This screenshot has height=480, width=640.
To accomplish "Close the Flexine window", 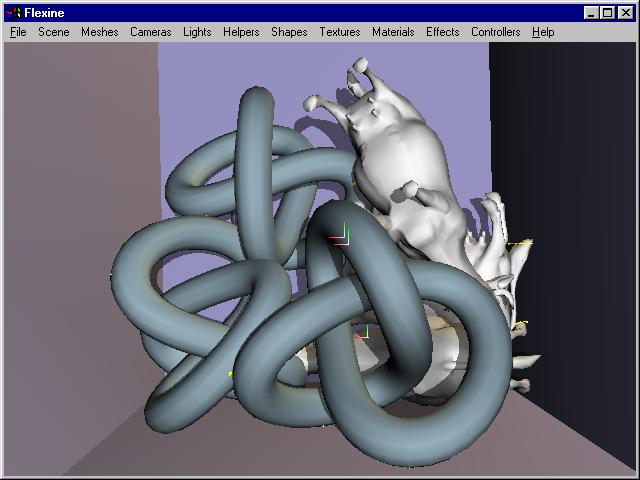I will (626, 13).
